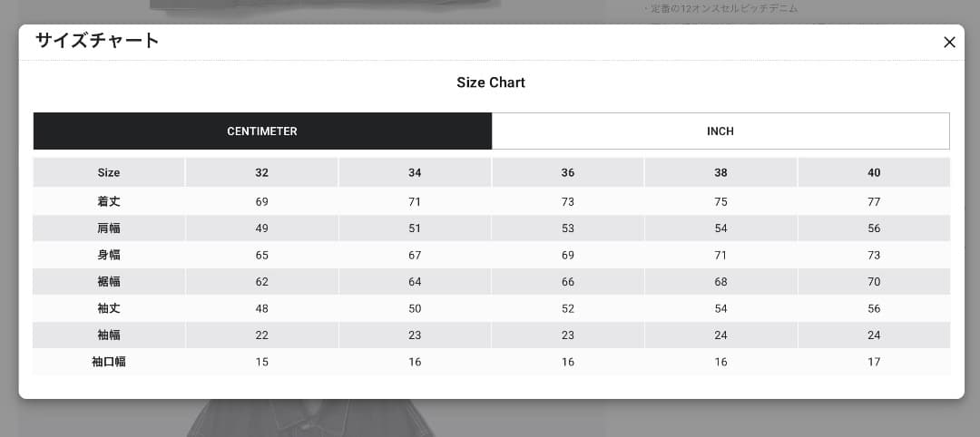
Task: Click the Size Chart heading text
Action: tap(491, 83)
